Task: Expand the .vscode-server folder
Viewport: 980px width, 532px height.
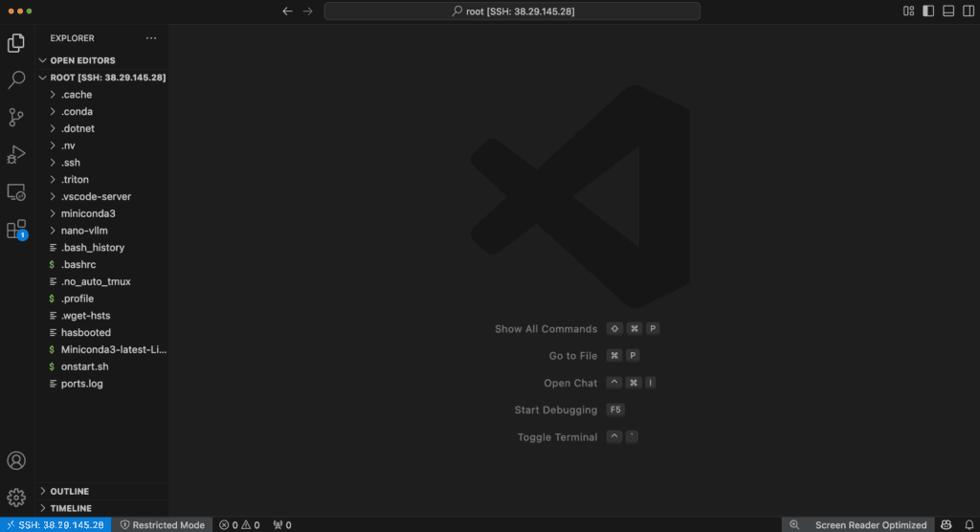Action: [x=101, y=196]
